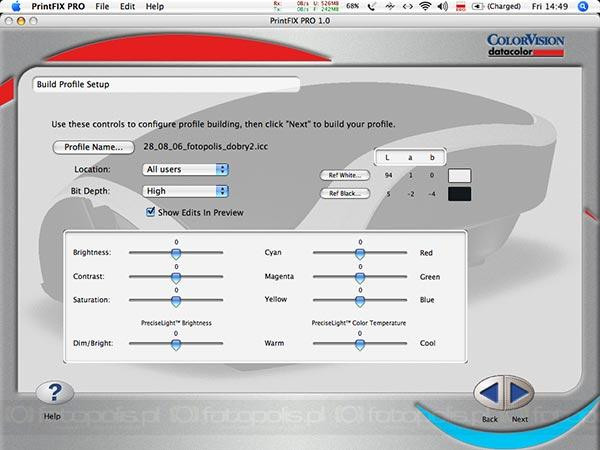Viewport: 600px width, 450px height.
Task: Click the Contrast slider handle
Action: pos(176,277)
